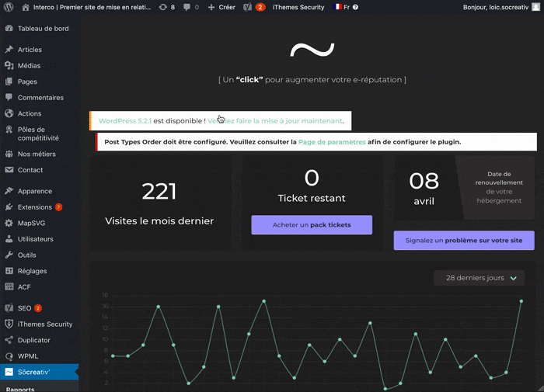
Task: Click the WordPress logo in admin bar
Action: [x=9, y=7]
